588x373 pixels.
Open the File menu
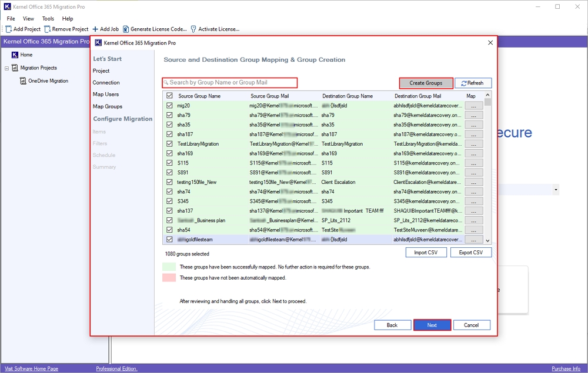(11, 19)
